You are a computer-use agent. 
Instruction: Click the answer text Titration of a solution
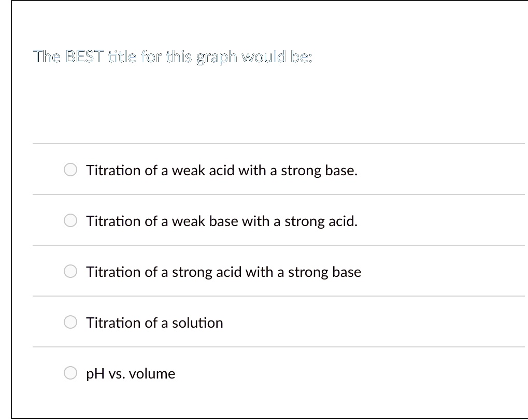pyautogui.click(x=154, y=321)
